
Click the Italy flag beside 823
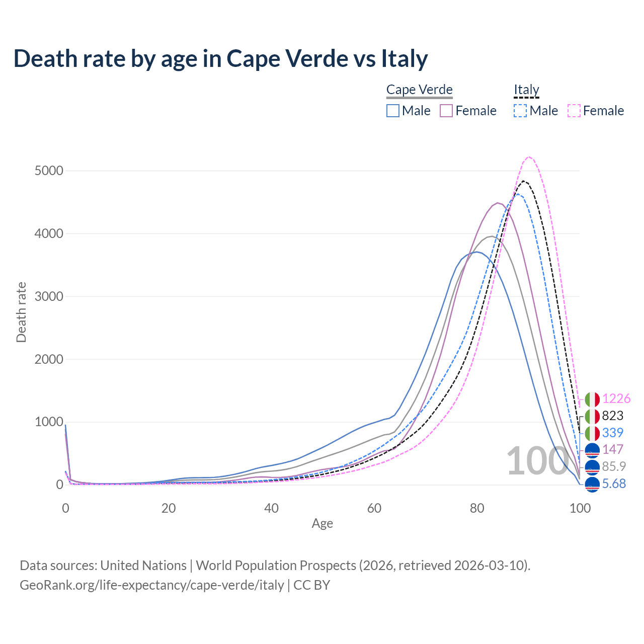(592, 416)
